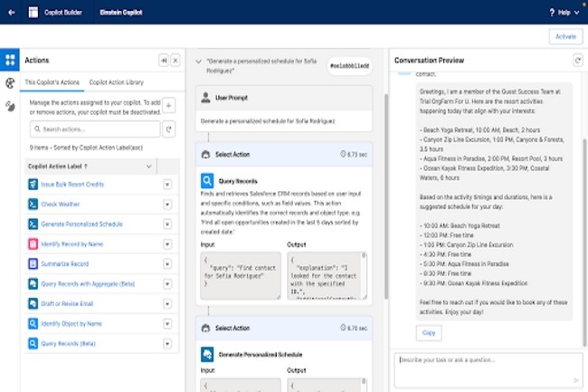Image resolution: width=588 pixels, height=392 pixels.
Task: Select the Copilot Builder header label
Action: tap(63, 13)
